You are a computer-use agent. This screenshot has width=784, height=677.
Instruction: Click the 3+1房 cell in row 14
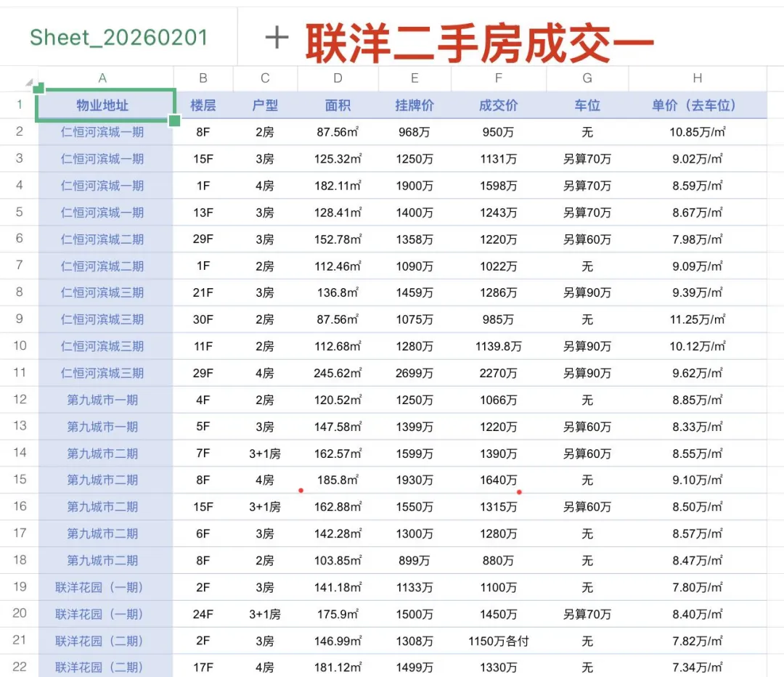265,454
